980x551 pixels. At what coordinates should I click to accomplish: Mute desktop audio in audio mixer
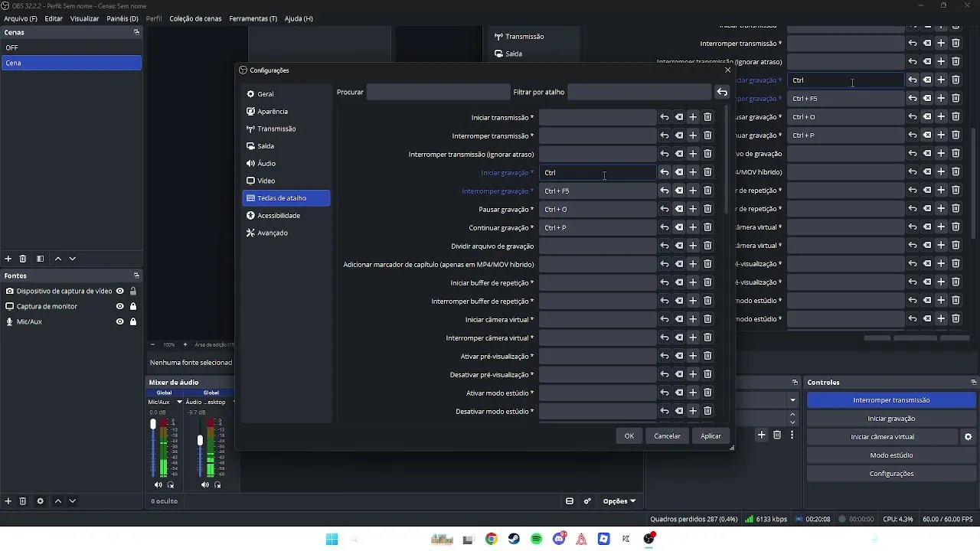coord(205,484)
